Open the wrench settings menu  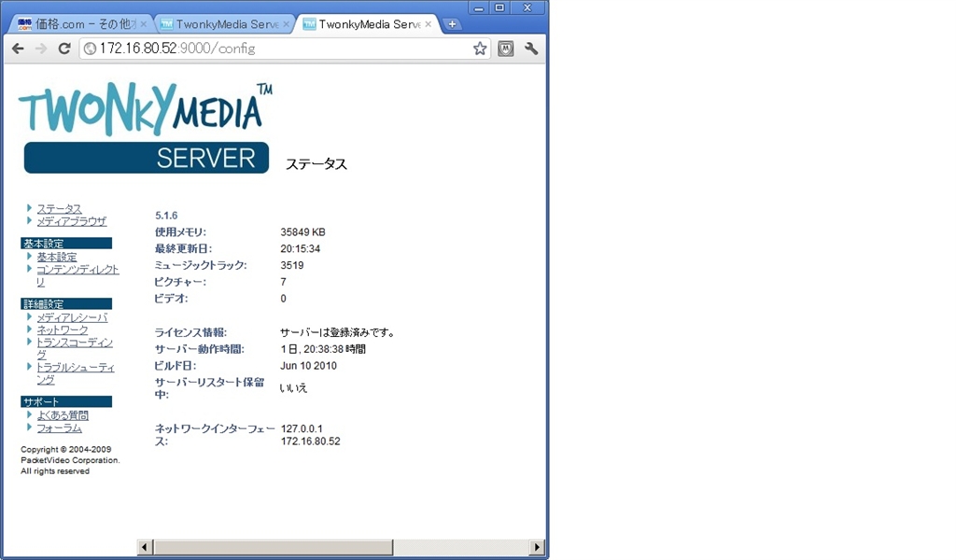coord(531,49)
